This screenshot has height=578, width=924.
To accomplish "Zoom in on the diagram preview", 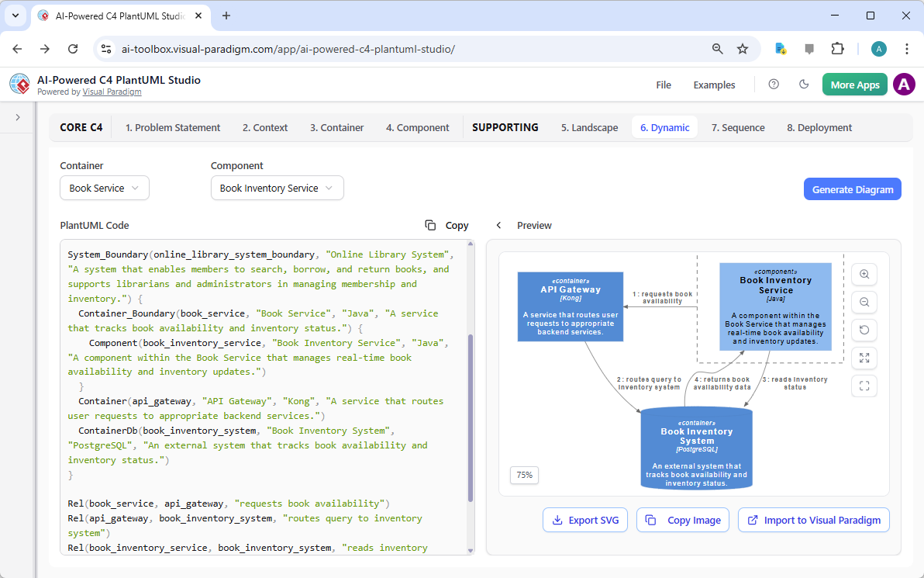I will pos(864,274).
